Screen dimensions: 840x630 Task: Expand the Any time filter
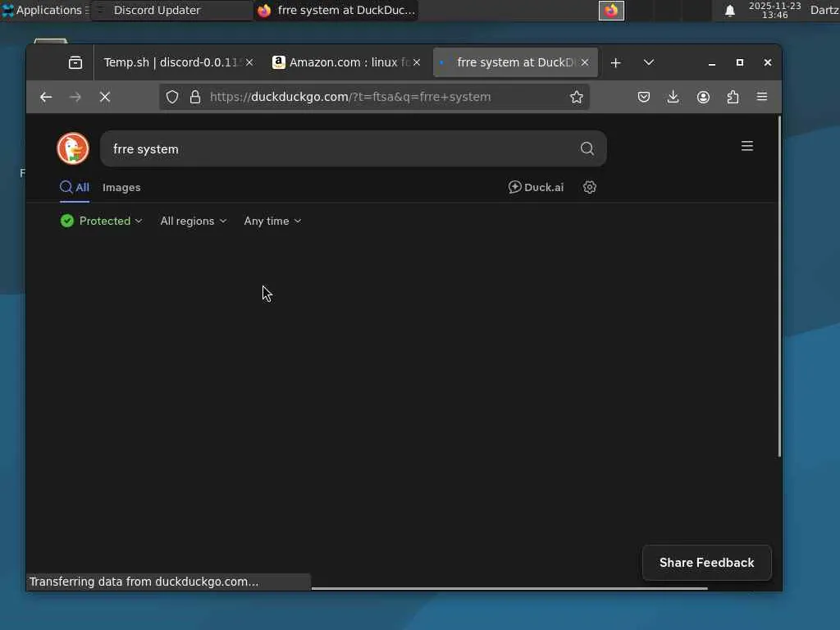(272, 221)
